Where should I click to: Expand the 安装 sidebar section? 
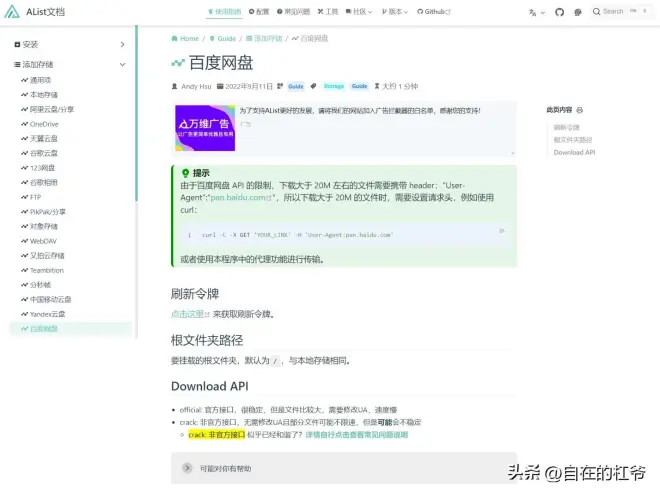pyautogui.click(x=69, y=44)
